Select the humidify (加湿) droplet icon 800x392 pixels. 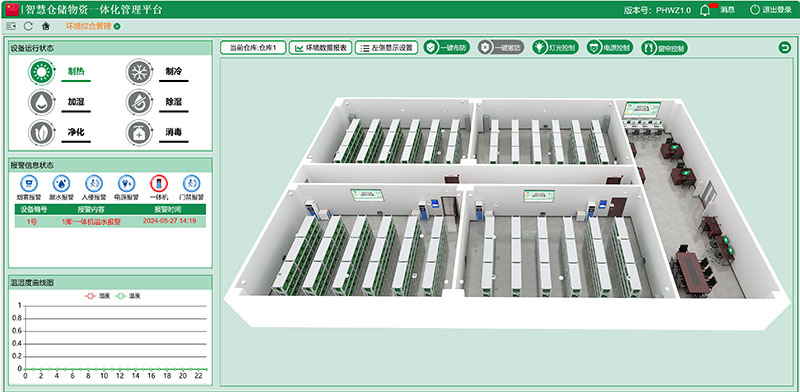41,102
